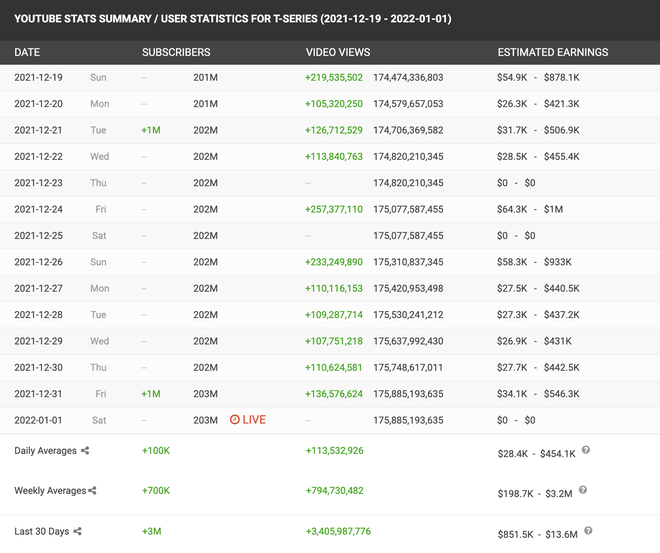Click views gain +107,751,218
This screenshot has width=660, height=553.
coord(334,341)
